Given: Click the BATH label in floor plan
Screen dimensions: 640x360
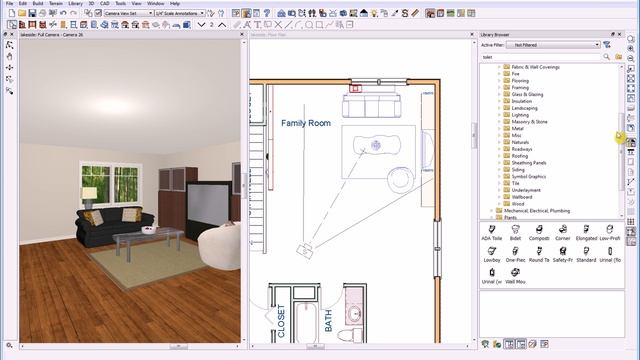Looking at the screenshot, I should click(329, 321).
